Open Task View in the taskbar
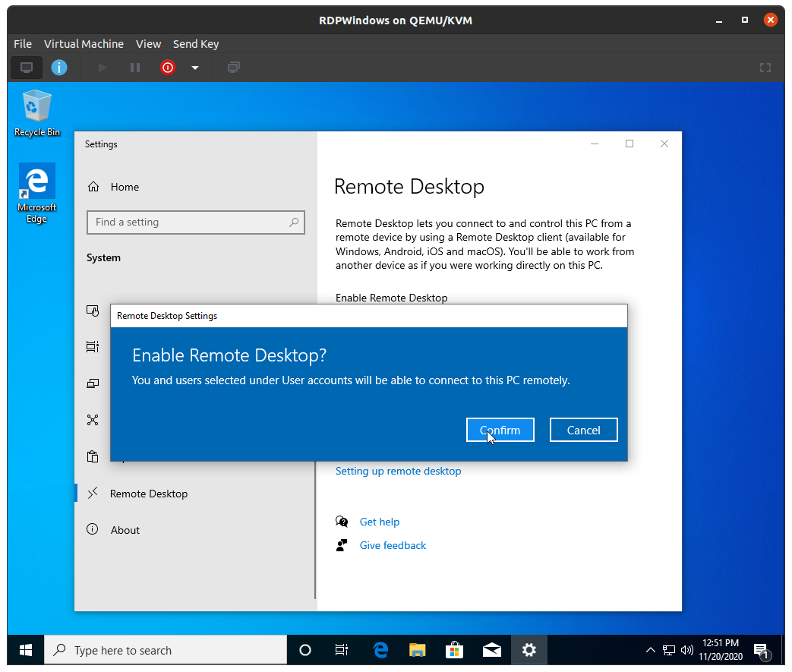 (342, 650)
